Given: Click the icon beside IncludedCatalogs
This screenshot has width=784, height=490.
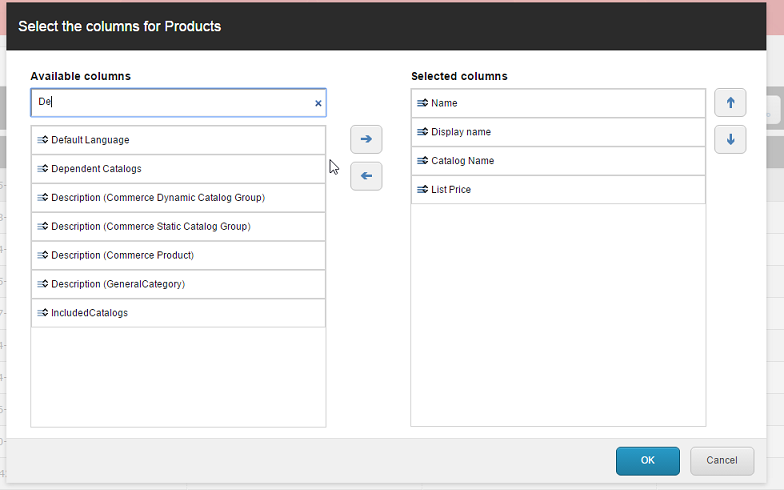Looking at the screenshot, I should 43,313.
